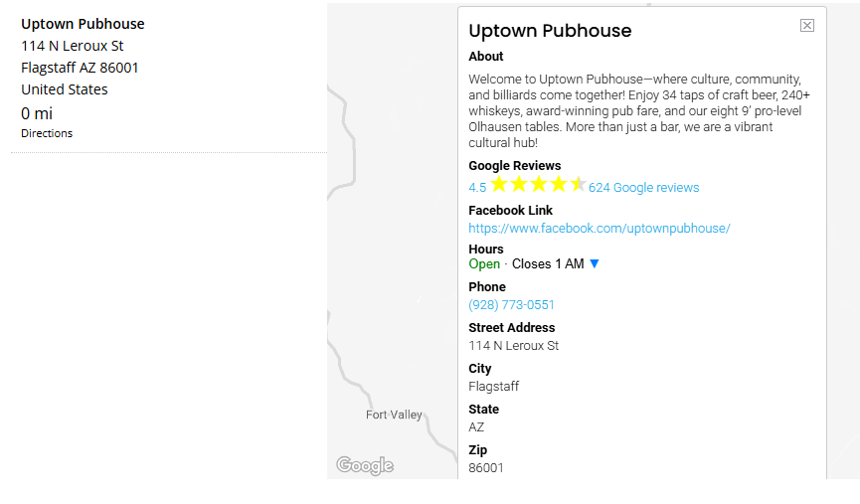Click the 0 mi distance in the list
Image resolution: width=860 pixels, height=504 pixels.
tap(37, 113)
